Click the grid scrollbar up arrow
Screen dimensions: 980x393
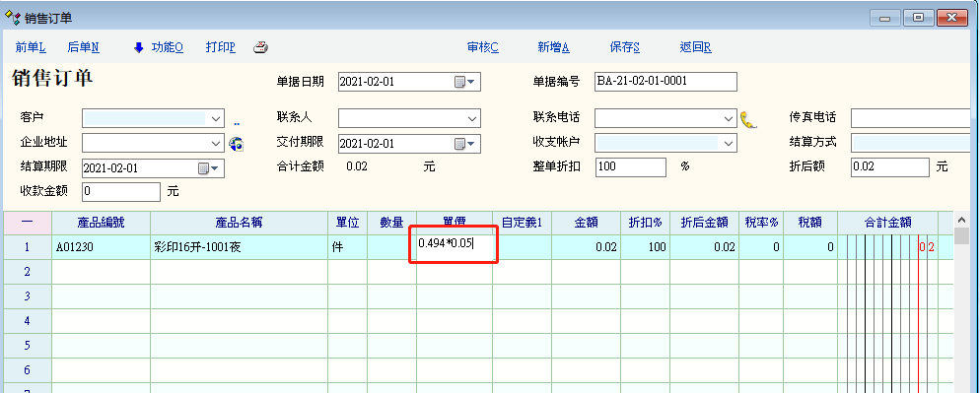pyautogui.click(x=962, y=220)
